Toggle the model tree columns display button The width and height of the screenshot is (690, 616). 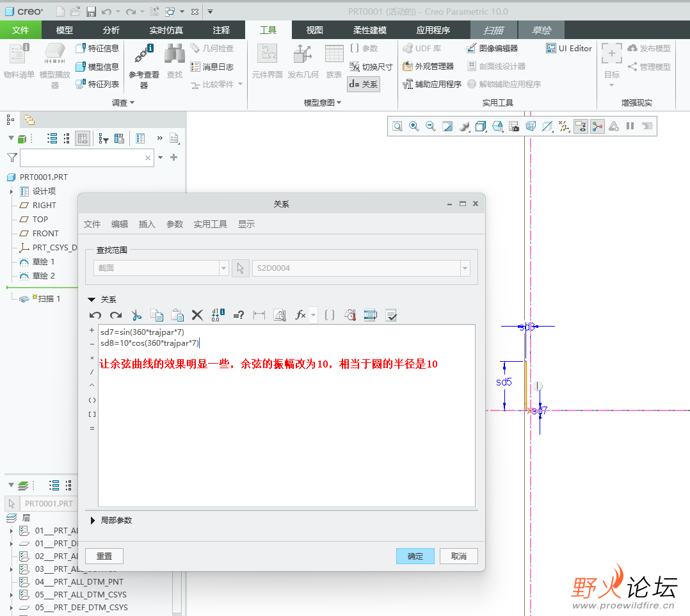(83, 139)
